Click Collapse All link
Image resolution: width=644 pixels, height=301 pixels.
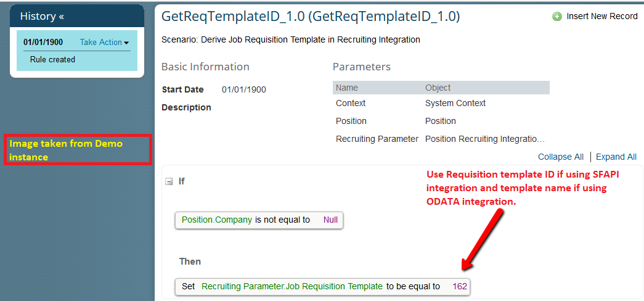click(561, 157)
